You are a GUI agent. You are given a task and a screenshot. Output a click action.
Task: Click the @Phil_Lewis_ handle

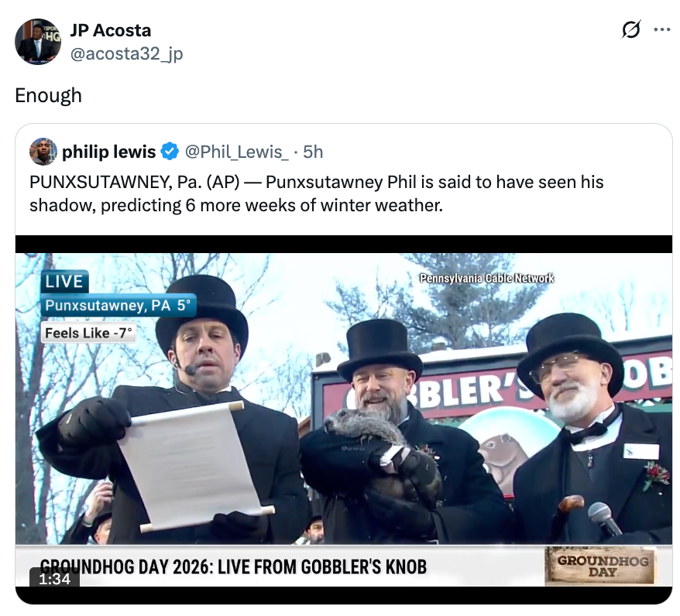(237, 152)
